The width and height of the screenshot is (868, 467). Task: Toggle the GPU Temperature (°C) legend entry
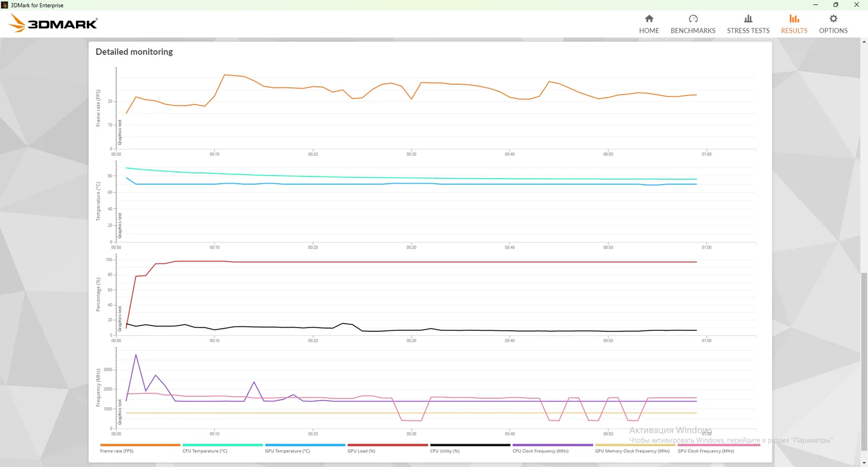point(305,449)
